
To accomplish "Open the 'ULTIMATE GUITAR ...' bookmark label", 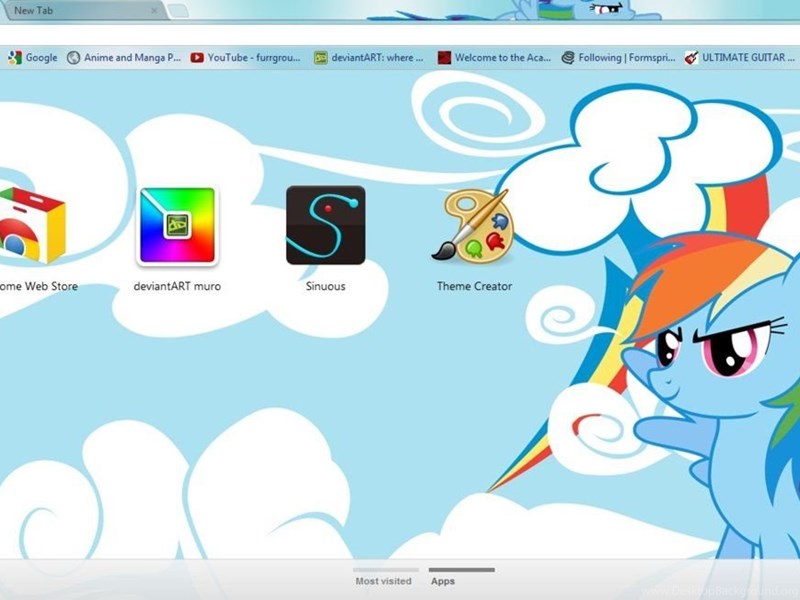I will pos(748,58).
